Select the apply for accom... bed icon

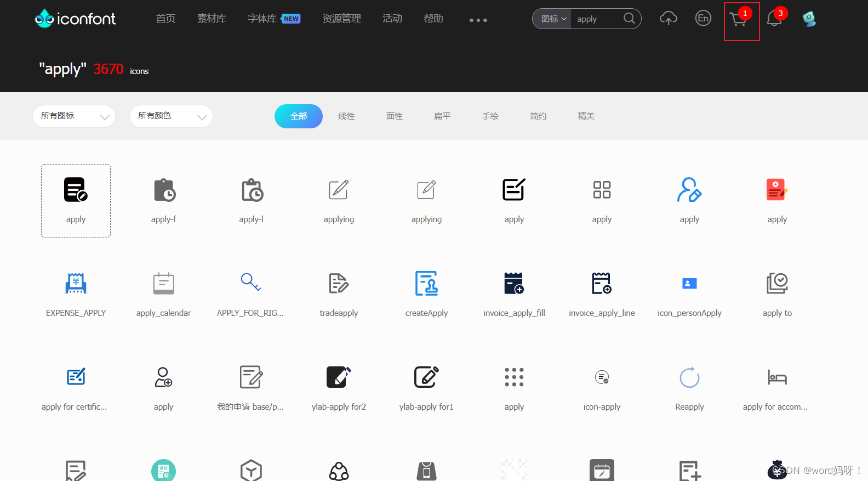pyautogui.click(x=777, y=377)
